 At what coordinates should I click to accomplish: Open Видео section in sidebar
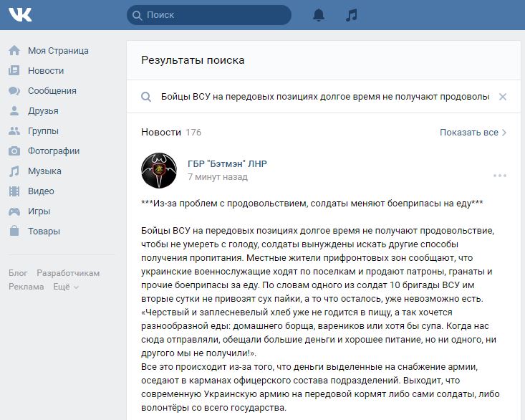coord(41,191)
